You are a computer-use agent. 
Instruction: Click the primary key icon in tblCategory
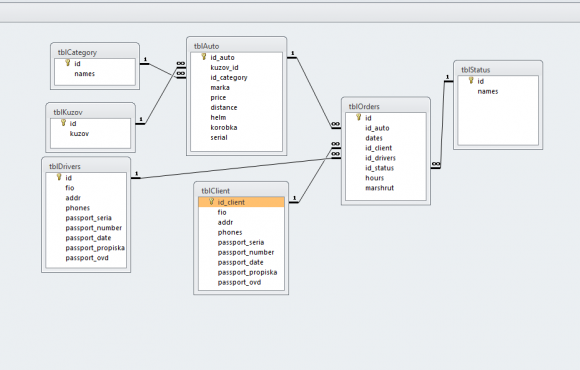click(68, 63)
